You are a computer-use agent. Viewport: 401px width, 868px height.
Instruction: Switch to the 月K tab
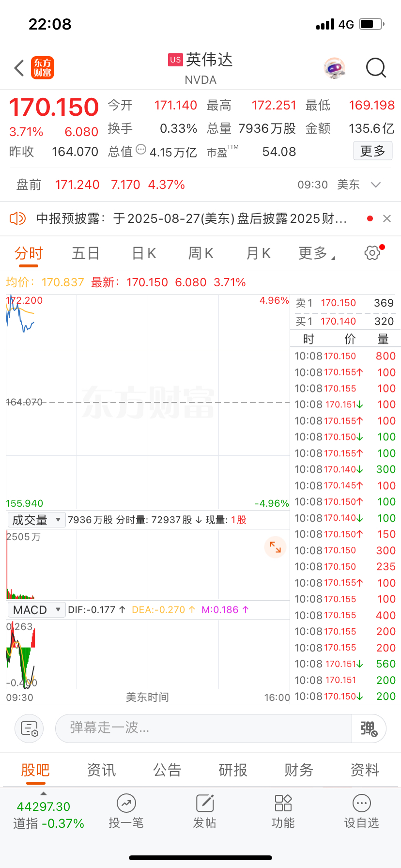click(259, 253)
